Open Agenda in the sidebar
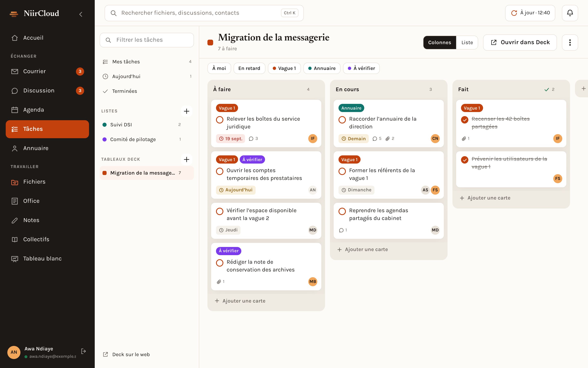 point(47,110)
